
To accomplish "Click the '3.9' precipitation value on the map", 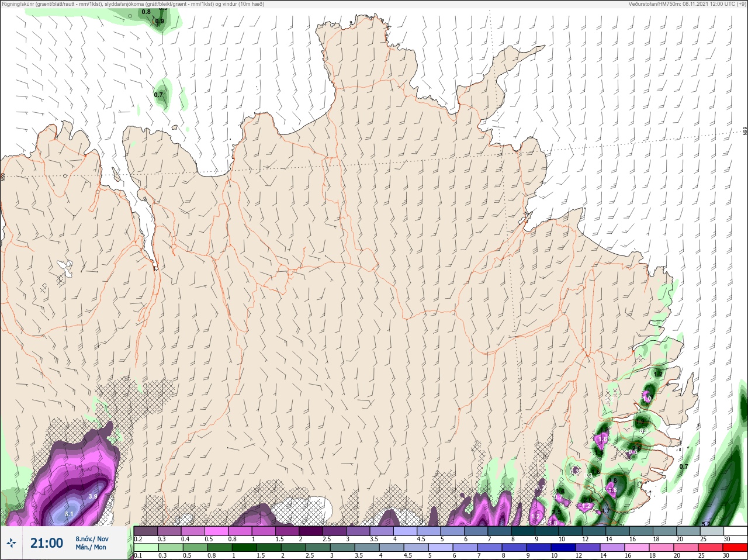I will point(92,496).
